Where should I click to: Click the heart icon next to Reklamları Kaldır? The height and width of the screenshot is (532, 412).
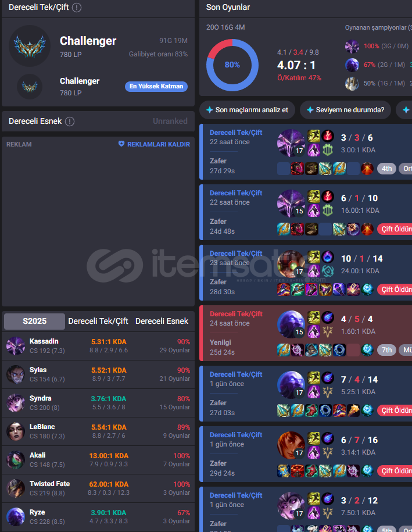pos(121,144)
